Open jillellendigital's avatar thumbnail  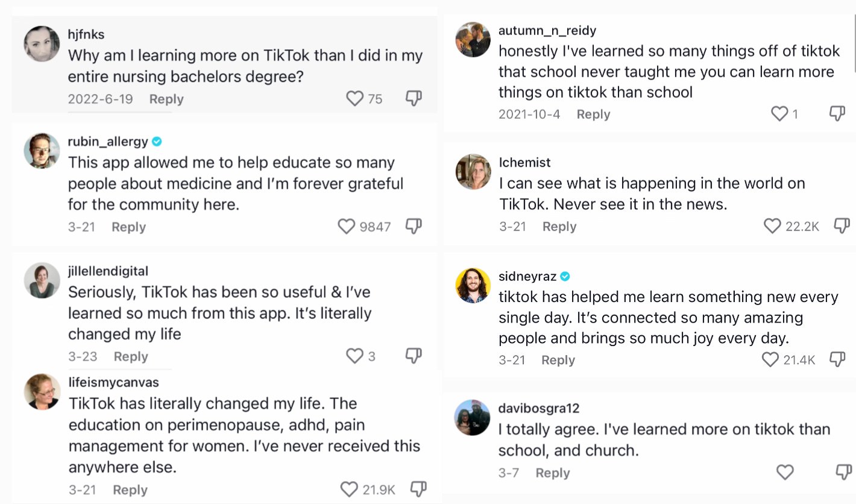(42, 281)
